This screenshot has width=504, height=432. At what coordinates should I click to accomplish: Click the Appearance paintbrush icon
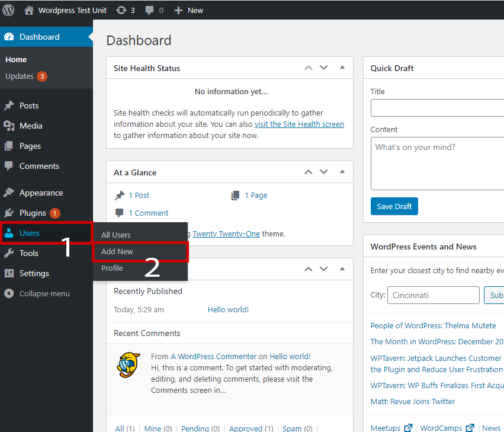point(9,193)
